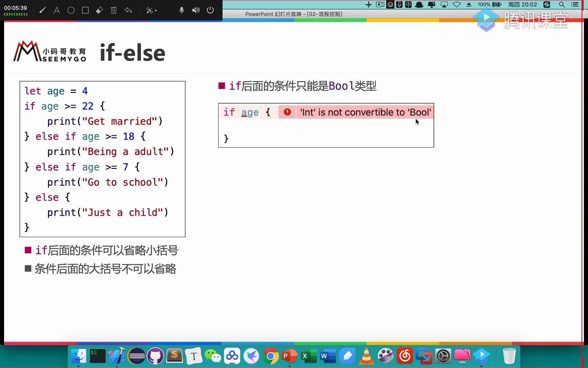Open VLC media player in the dock

(x=366, y=356)
